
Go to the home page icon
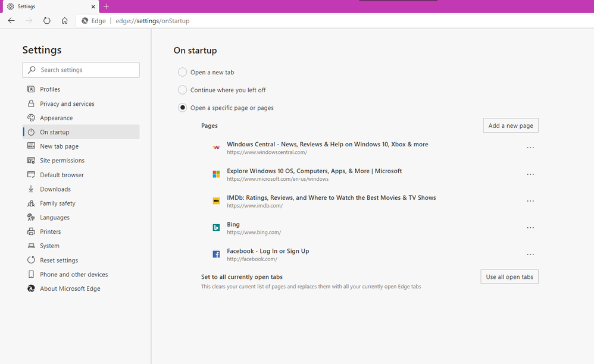click(x=65, y=21)
